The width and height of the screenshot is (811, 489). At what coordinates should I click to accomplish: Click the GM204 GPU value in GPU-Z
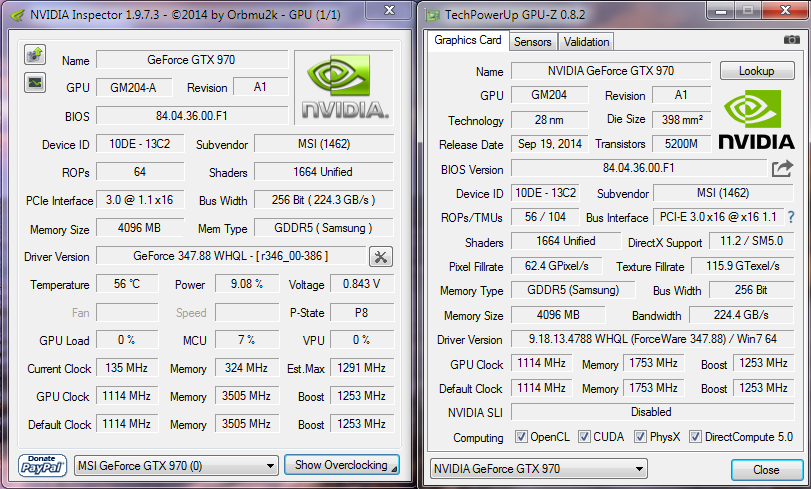point(549,95)
